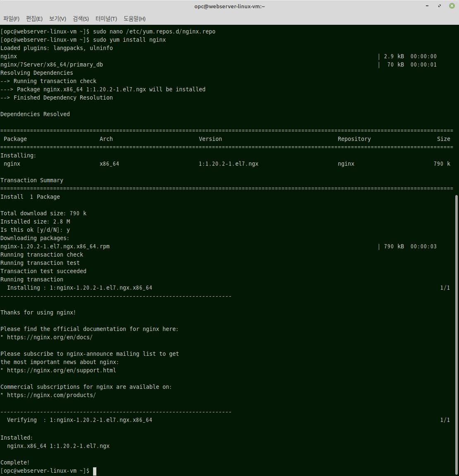The image size is (459, 476).
Task: Click 'Complete!' text
Action: point(15,463)
